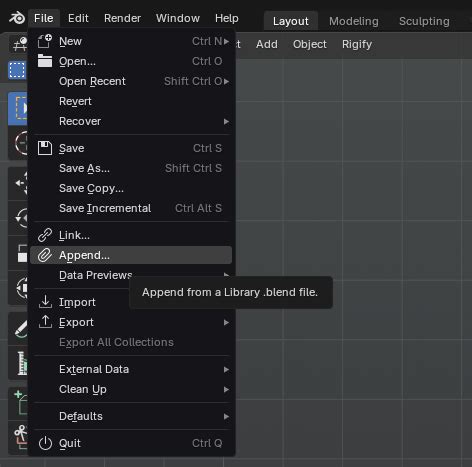
Task: Choose Save Incremental menu entry
Action: coord(131,208)
